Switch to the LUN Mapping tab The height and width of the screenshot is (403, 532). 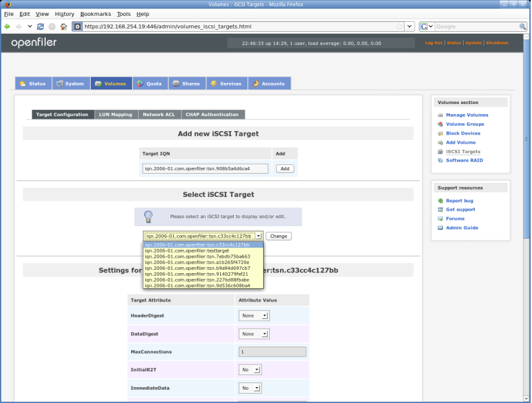point(116,115)
